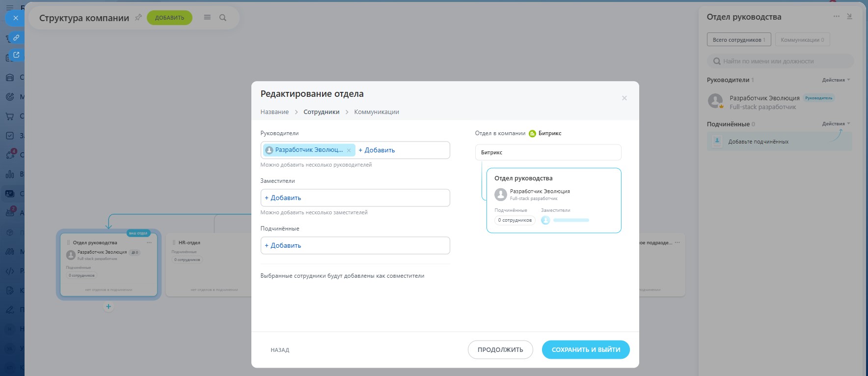Open three-dot menu in Отдел руководства panel
The image size is (868, 376).
[837, 16]
